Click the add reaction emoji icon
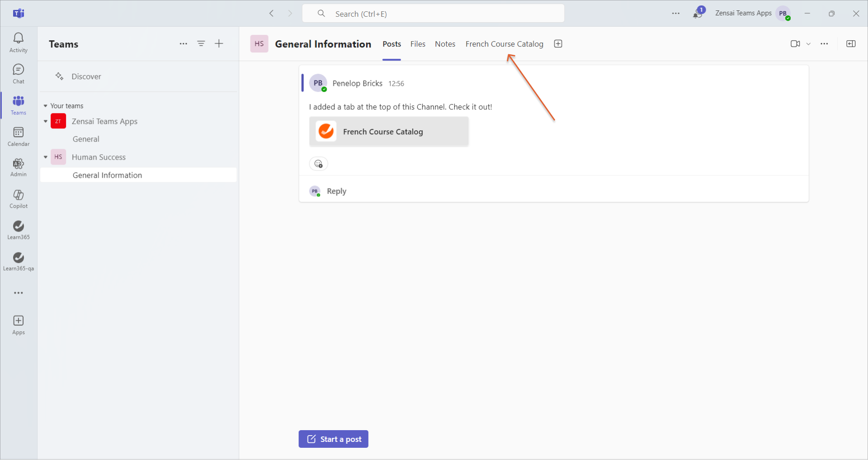Screen dimensions: 868x460 click(319, 164)
